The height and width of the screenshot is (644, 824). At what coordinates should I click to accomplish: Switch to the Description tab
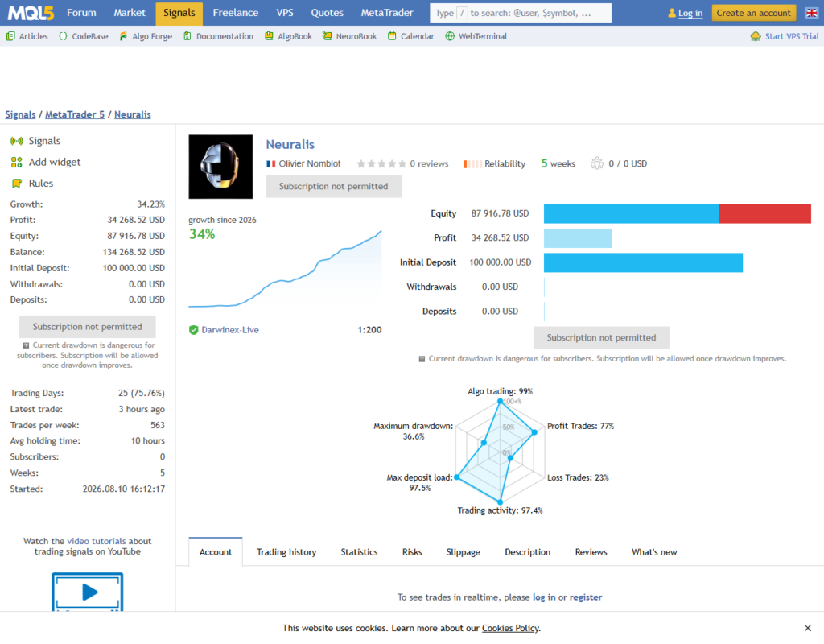point(528,552)
